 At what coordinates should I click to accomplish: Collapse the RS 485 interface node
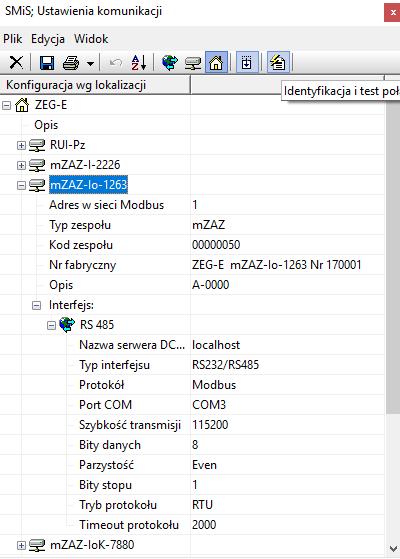(52, 325)
